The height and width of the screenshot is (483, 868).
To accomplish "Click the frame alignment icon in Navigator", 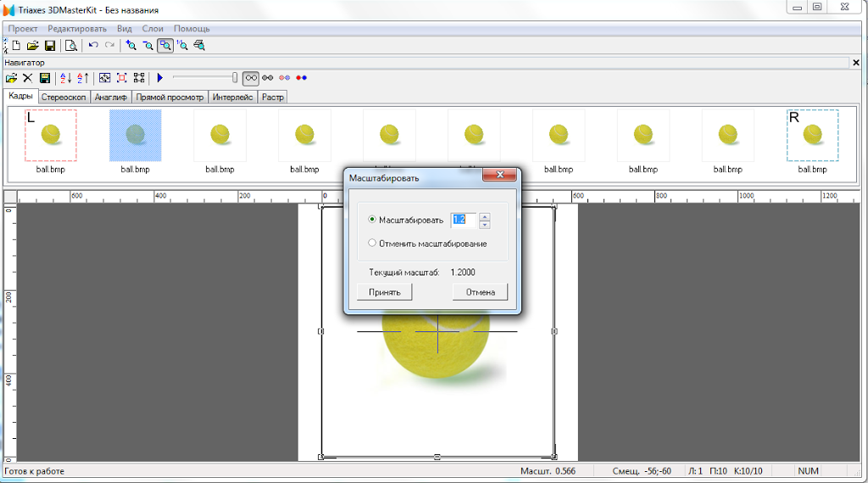I will coord(104,78).
